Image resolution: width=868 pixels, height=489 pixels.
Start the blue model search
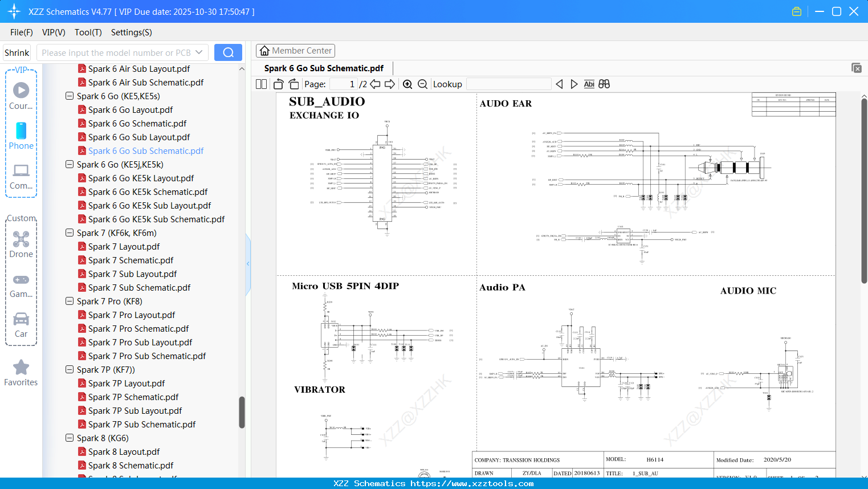pyautogui.click(x=228, y=52)
